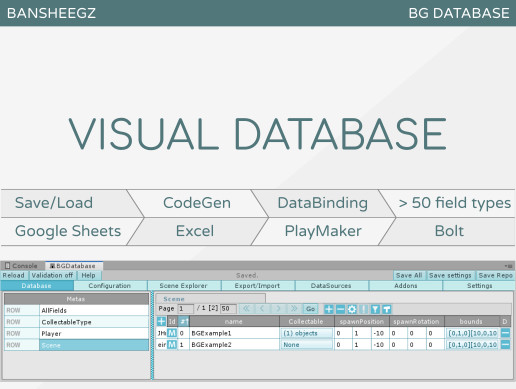The width and height of the screenshot is (516, 389).
Task: Click spawnPosition -10 value in BGExample2 row
Action: click(x=379, y=345)
